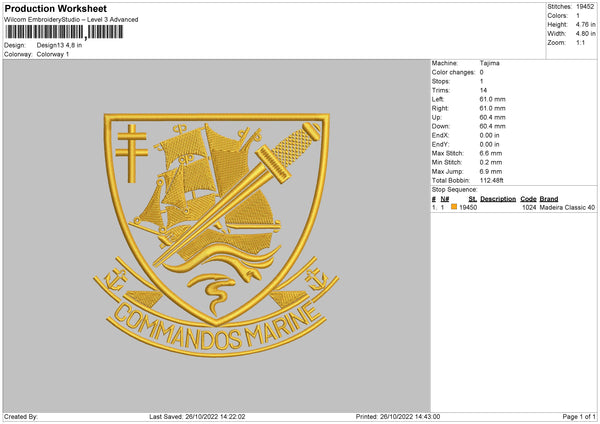Click the 'Page 1 of 1' footer
The height and width of the screenshot is (424, 600).
(579, 417)
